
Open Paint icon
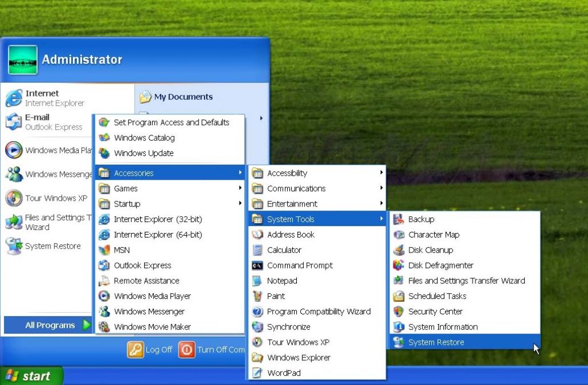click(x=257, y=296)
